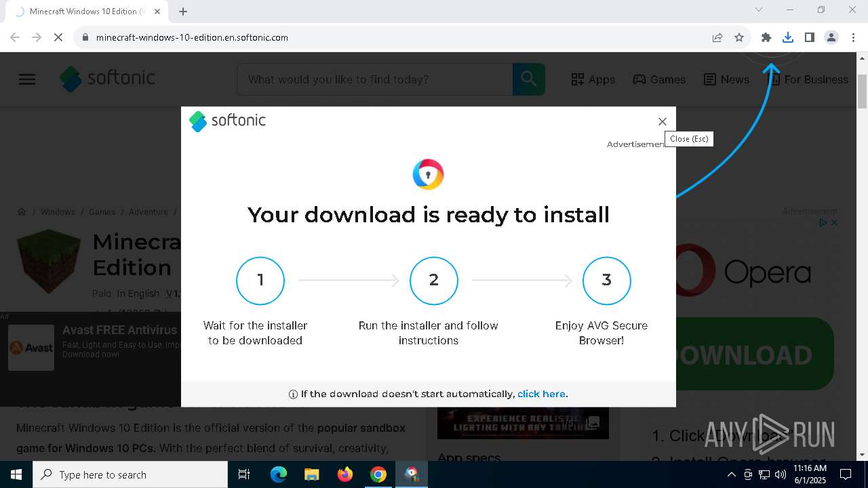Open Chrome downloads icon in toolbar
The height and width of the screenshot is (488, 868).
(787, 37)
